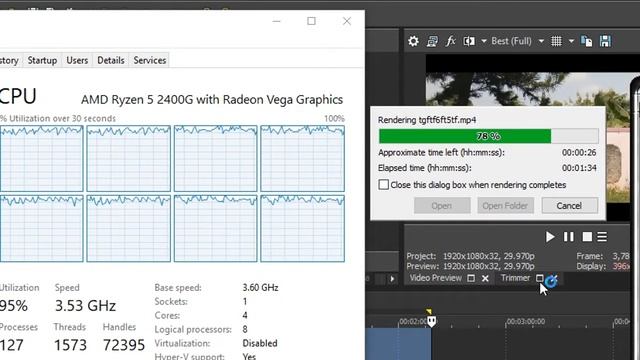Screen dimensions: 640x360
Task: Click the Approximate time left 00:00:26 value
Action: pos(579,152)
